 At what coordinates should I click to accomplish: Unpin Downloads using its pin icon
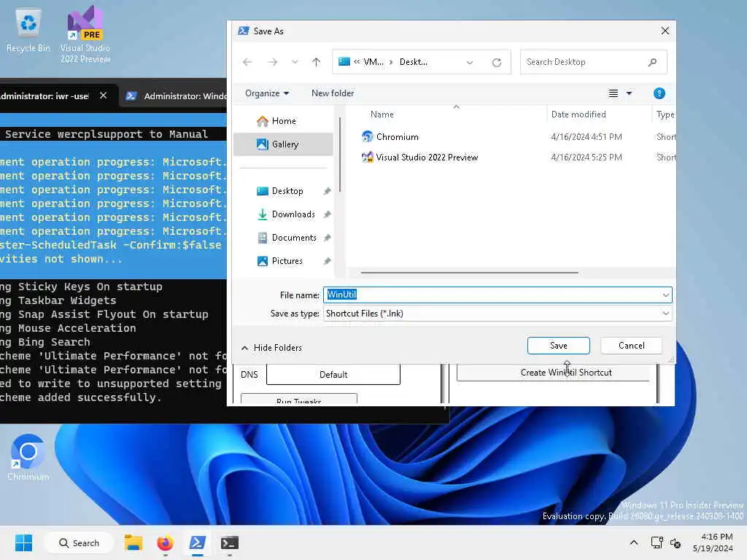point(327,214)
